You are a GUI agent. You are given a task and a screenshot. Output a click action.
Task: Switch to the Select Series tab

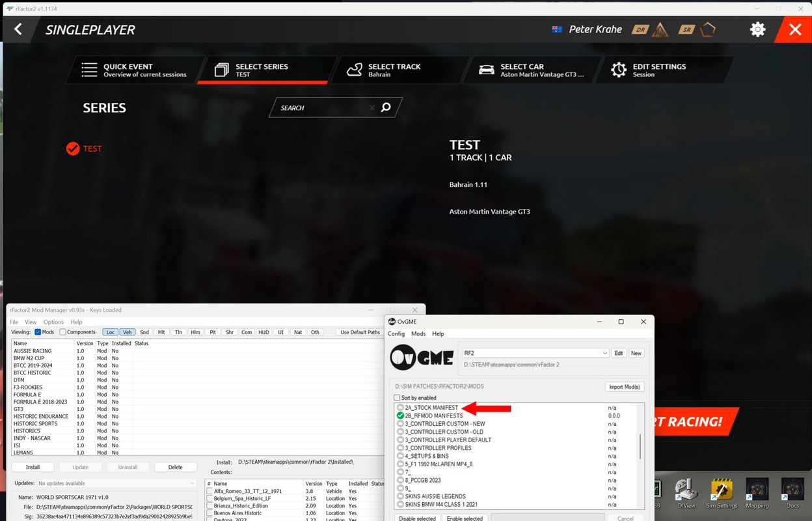click(267, 70)
